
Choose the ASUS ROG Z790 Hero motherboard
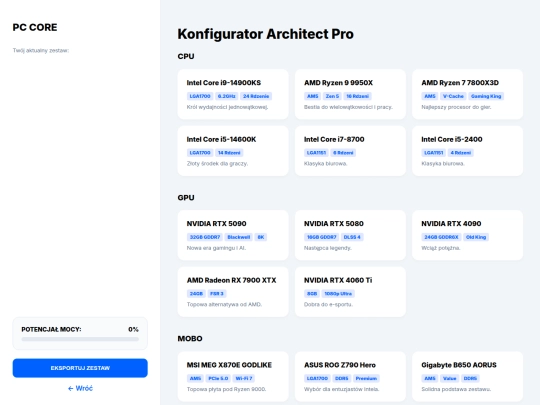coord(350,376)
